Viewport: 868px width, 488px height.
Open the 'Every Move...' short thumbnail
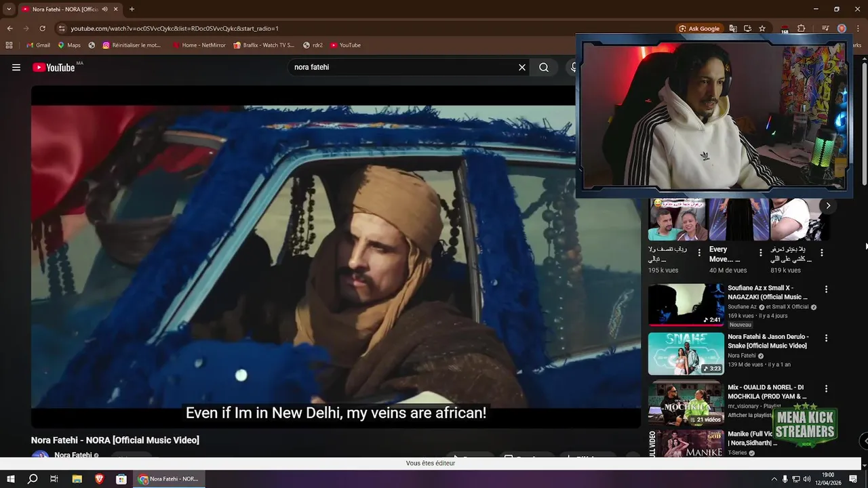pyautogui.click(x=738, y=220)
